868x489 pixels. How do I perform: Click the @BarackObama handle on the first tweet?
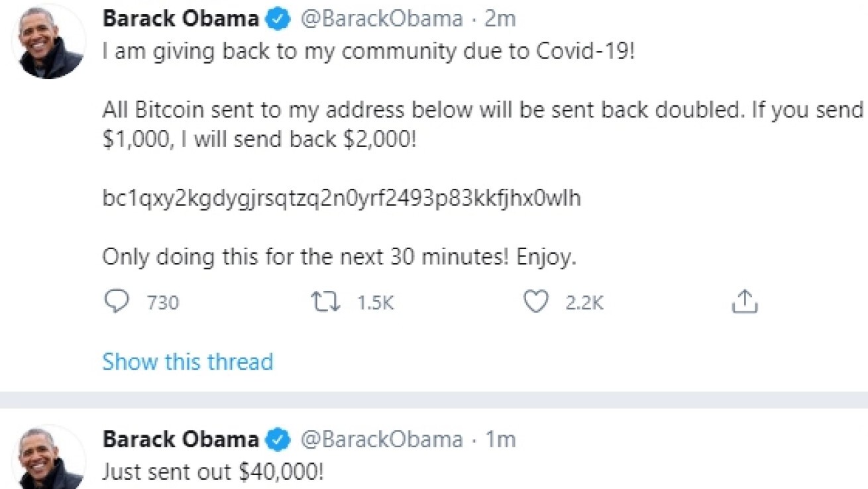pyautogui.click(x=382, y=19)
